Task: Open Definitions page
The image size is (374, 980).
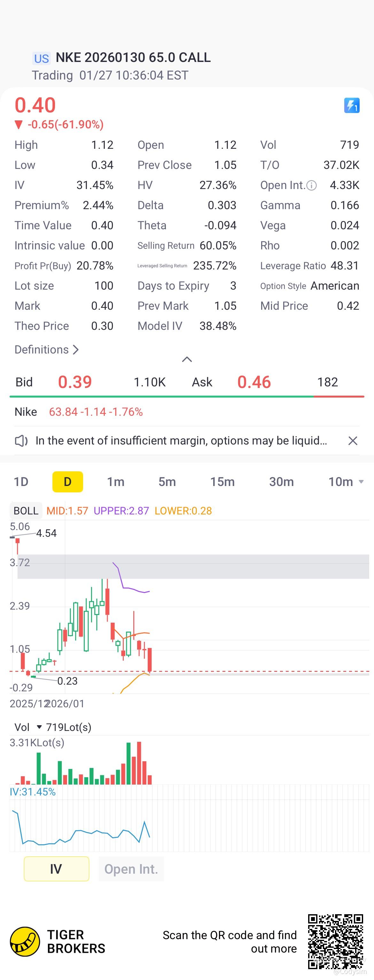Action: [x=46, y=350]
